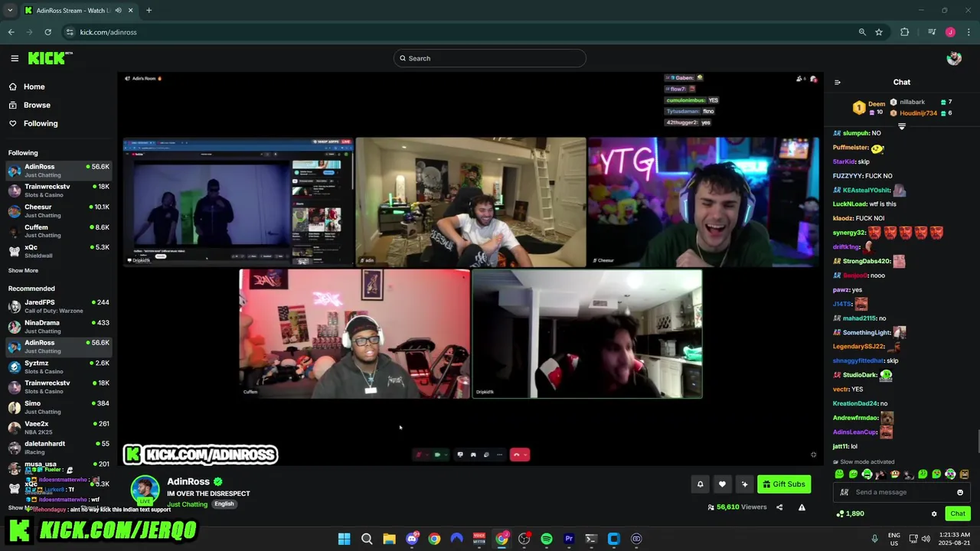Turn on notifications with the bell icon
980x551 pixels.
700,484
